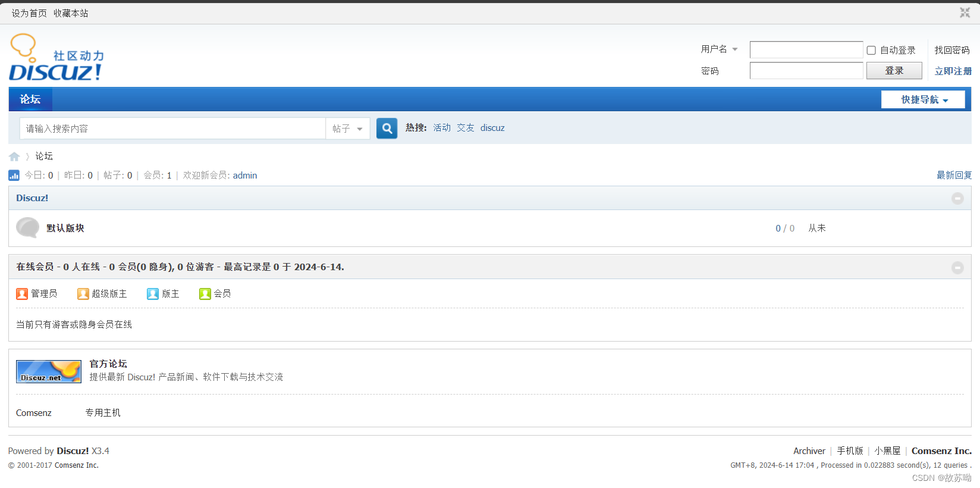This screenshot has height=488, width=980.
Task: Click the home icon in the breadcrumb
Action: 14,157
